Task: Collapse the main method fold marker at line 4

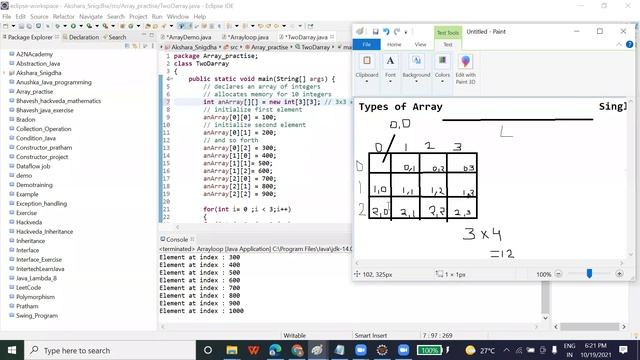Action: click(x=171, y=79)
